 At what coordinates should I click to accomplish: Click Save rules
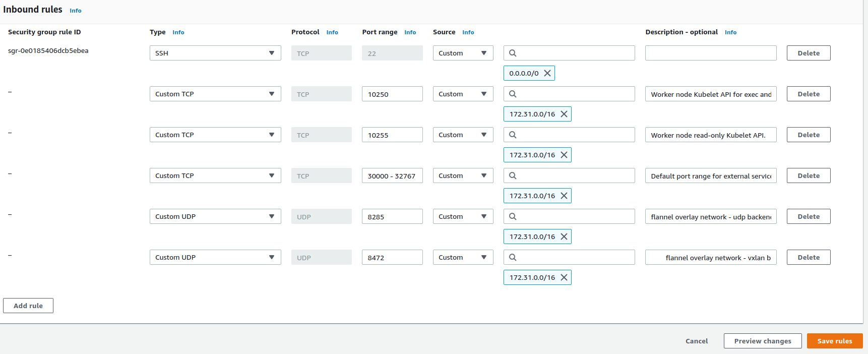[835, 341]
